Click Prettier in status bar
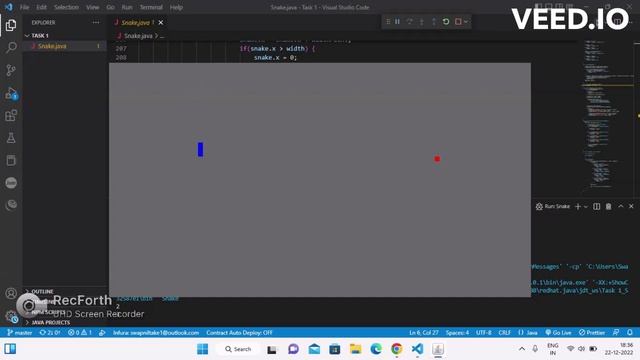This screenshot has width=640, height=360. click(x=592, y=333)
